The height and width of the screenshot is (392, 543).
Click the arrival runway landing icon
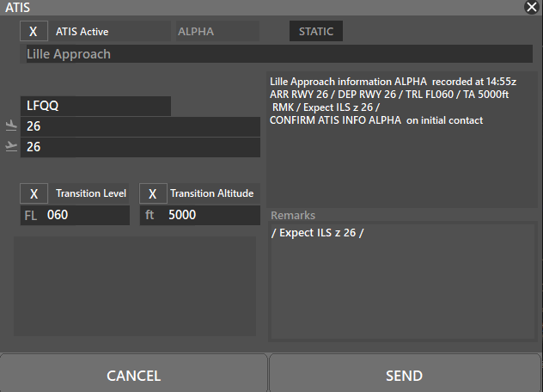pos(11,126)
